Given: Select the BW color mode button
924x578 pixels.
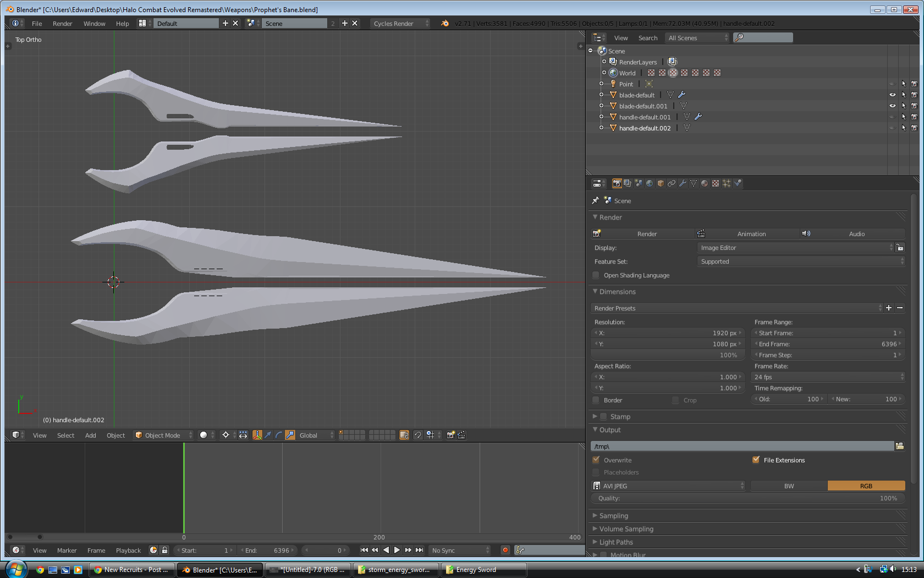Looking at the screenshot, I should pos(789,486).
